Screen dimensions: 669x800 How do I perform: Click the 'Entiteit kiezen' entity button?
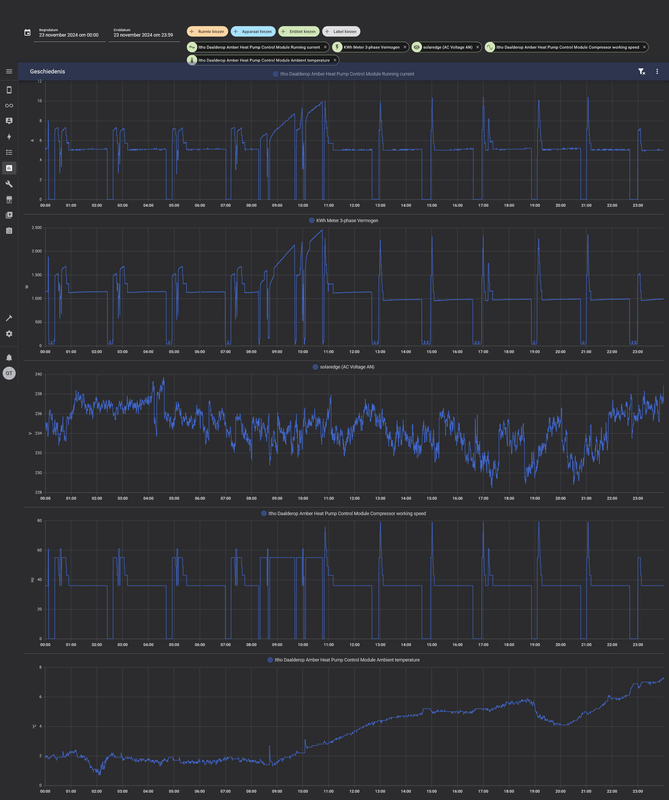(x=299, y=32)
